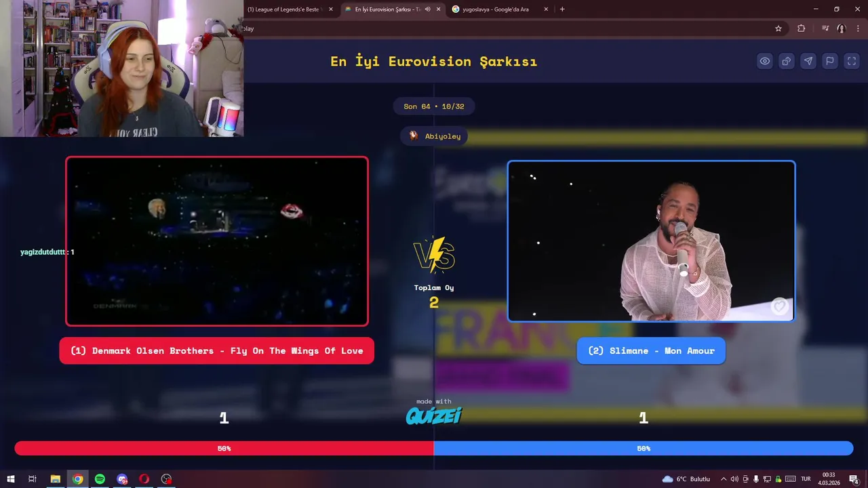Open the Chrome three-dot menu
Screen dimensions: 868x488
point(859,28)
